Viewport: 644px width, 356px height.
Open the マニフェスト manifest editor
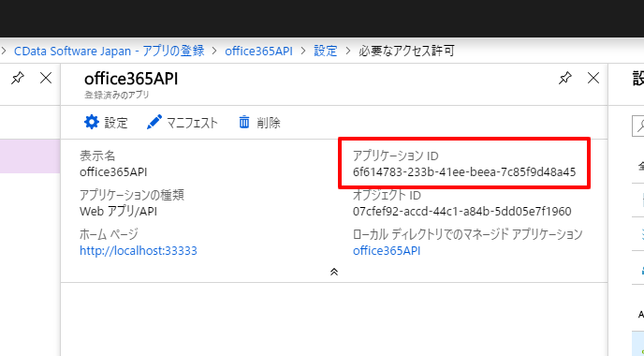coord(183,123)
